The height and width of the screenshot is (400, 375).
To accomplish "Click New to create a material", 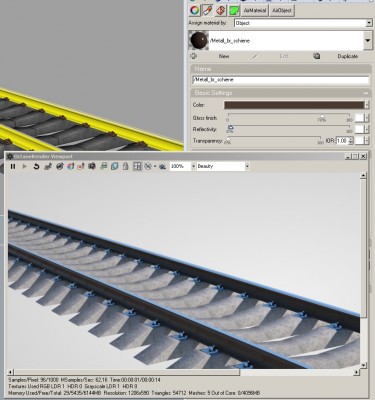I will (x=224, y=56).
